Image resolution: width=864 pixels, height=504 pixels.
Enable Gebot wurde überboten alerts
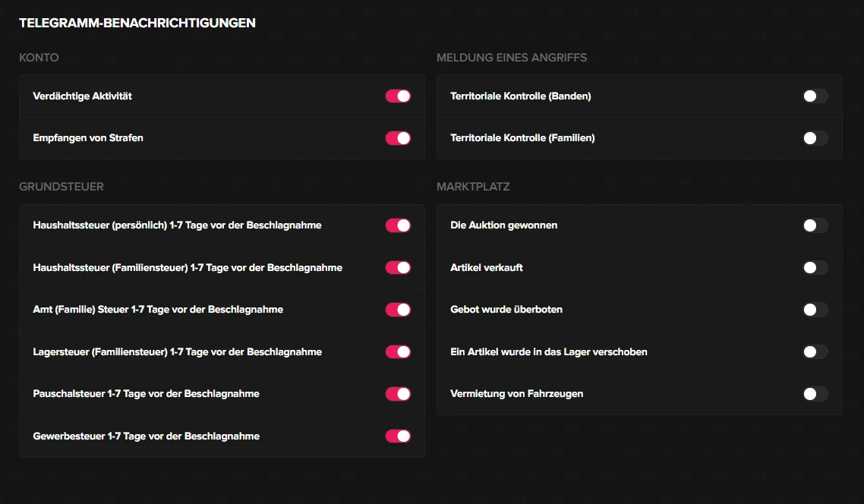click(x=815, y=310)
